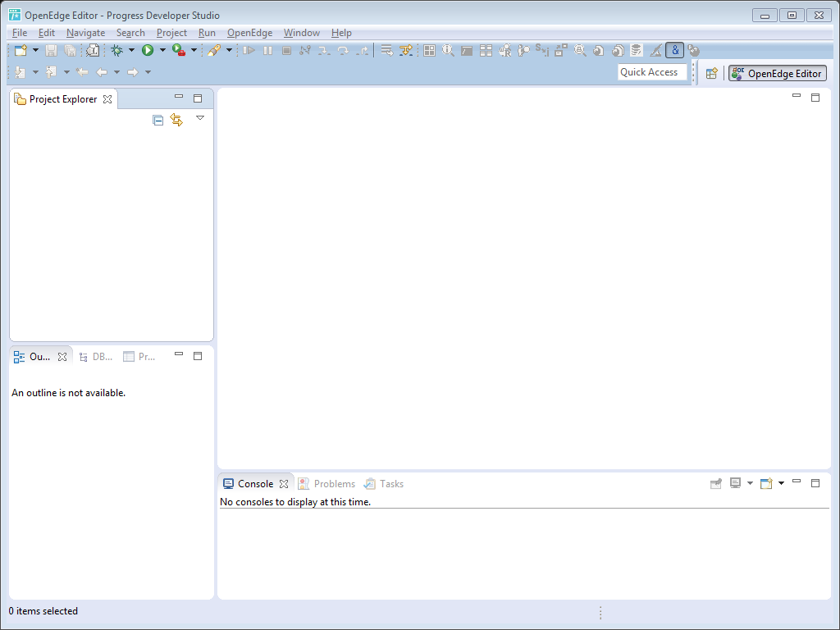Expand the Back history dropdown arrow
The image size is (840, 630).
(x=116, y=72)
